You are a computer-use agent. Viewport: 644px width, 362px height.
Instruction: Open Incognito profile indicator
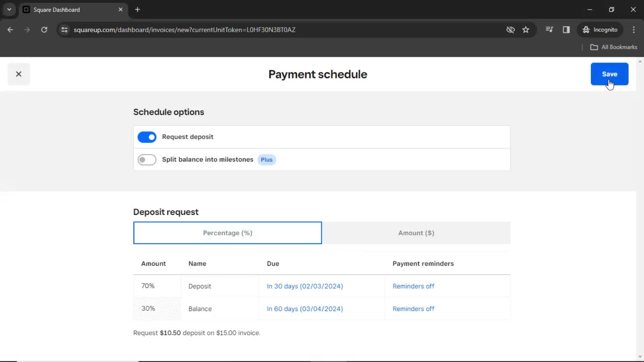pos(600,30)
